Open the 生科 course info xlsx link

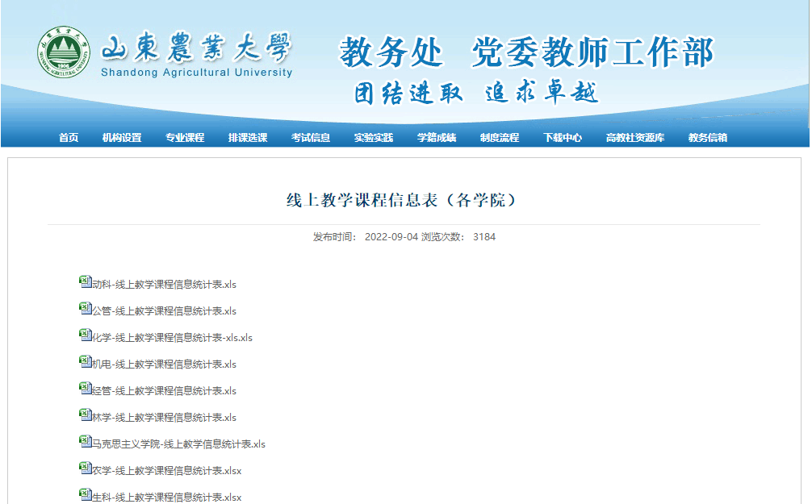[166, 498]
